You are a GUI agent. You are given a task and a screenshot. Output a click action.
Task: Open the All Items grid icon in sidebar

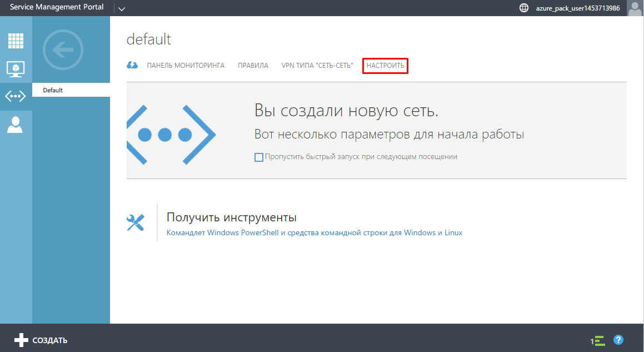coord(16,41)
